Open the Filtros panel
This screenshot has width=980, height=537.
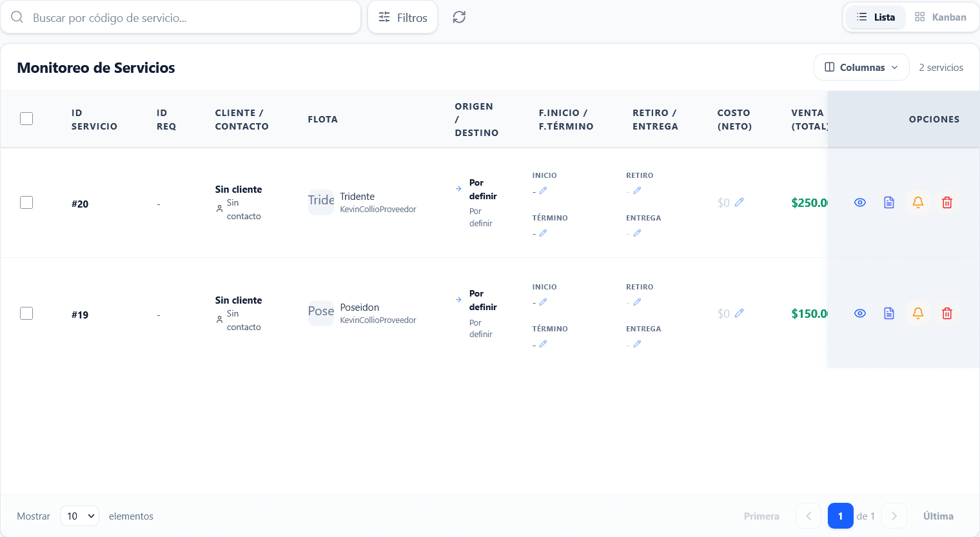402,17
